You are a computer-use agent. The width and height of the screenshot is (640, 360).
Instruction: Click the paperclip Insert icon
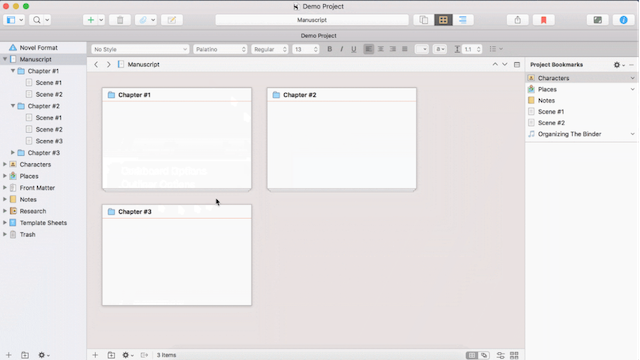(x=143, y=20)
